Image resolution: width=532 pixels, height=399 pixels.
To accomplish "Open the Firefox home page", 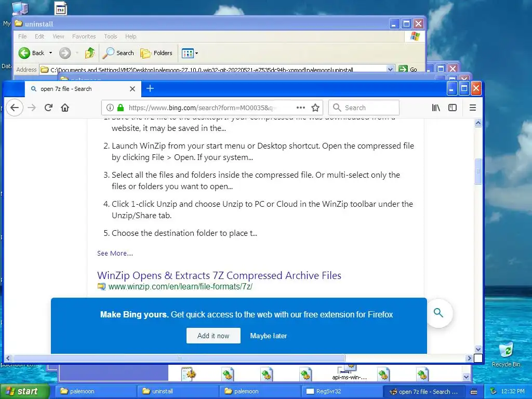I will point(65,108).
